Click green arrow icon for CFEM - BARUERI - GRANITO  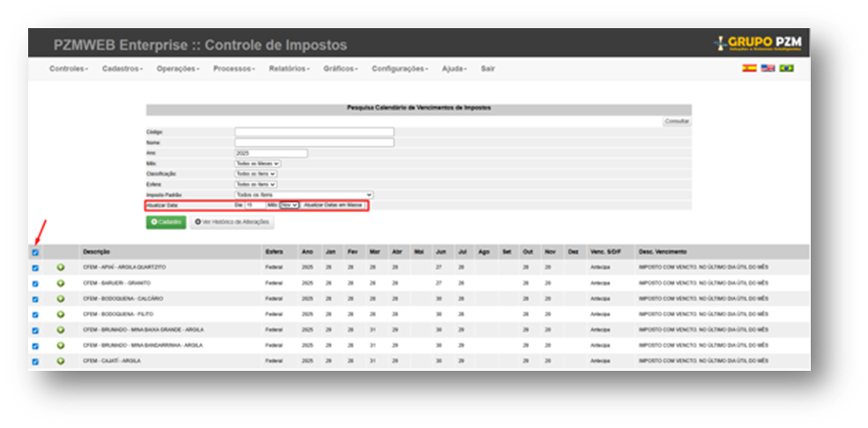point(61,283)
